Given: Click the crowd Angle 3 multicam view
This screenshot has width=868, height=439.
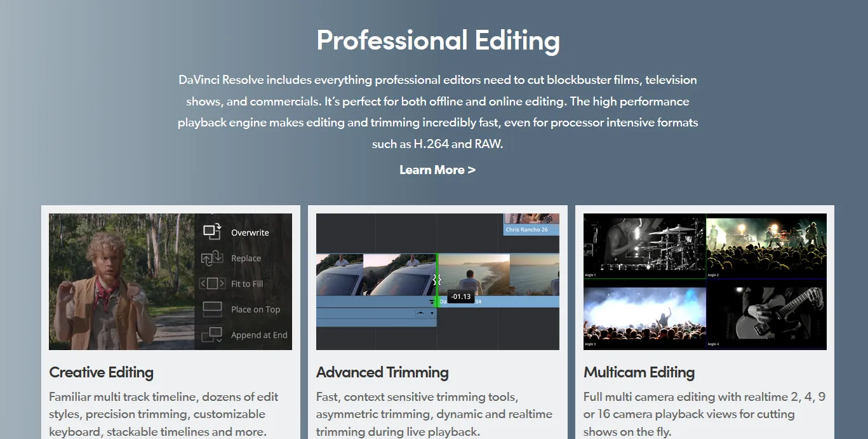Looking at the screenshot, I should pos(644,315).
